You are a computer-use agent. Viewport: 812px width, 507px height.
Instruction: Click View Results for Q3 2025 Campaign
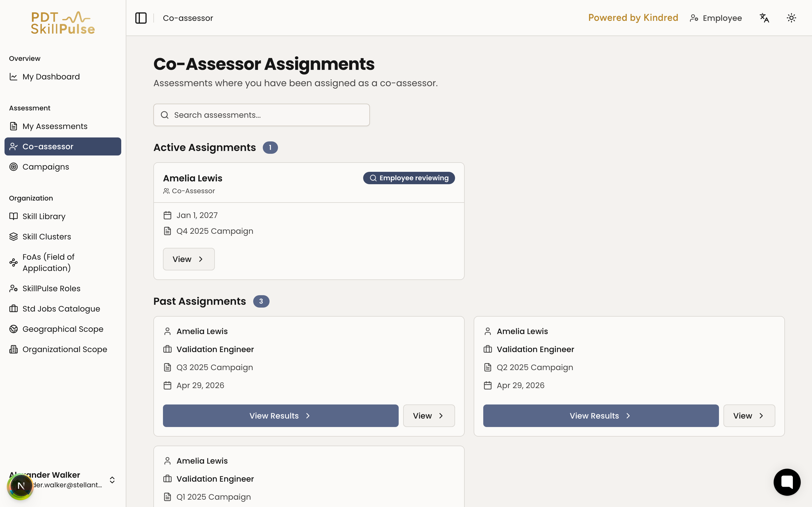(281, 416)
